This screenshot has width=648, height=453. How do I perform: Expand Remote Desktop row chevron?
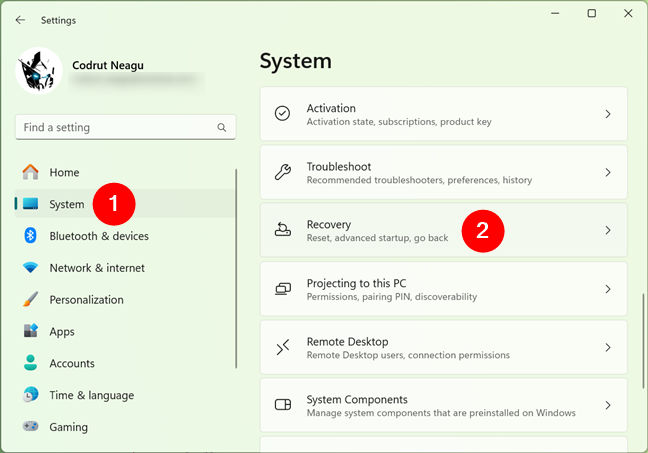point(608,348)
